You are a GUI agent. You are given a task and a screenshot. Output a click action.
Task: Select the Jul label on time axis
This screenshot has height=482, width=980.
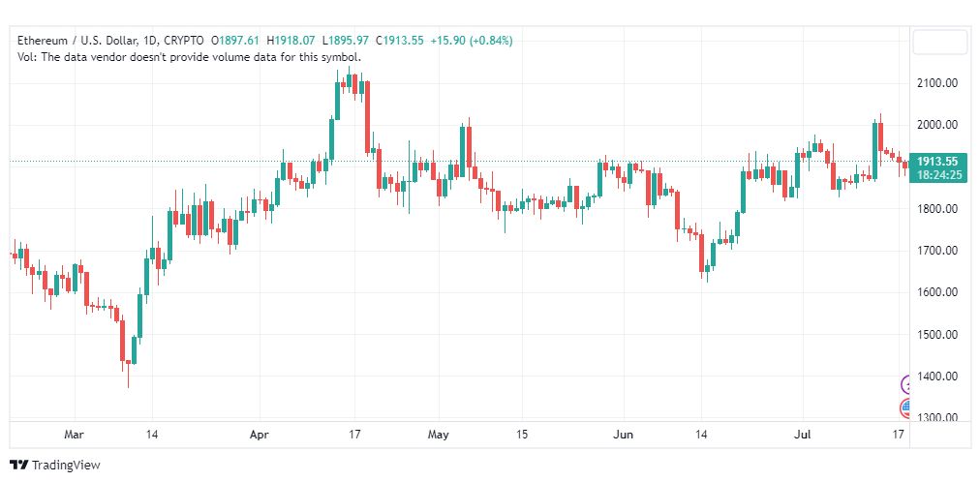[x=803, y=435]
